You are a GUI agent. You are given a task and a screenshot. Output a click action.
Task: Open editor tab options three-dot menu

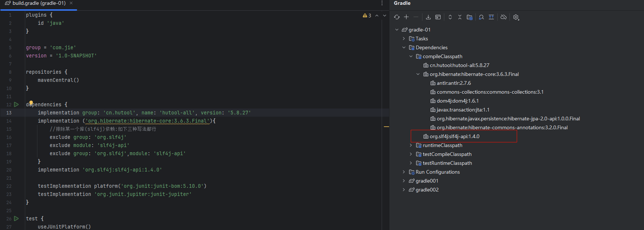point(382,3)
